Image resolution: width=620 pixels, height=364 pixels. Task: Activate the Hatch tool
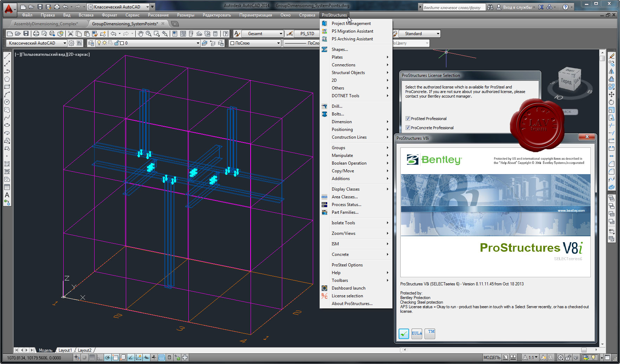(x=7, y=164)
